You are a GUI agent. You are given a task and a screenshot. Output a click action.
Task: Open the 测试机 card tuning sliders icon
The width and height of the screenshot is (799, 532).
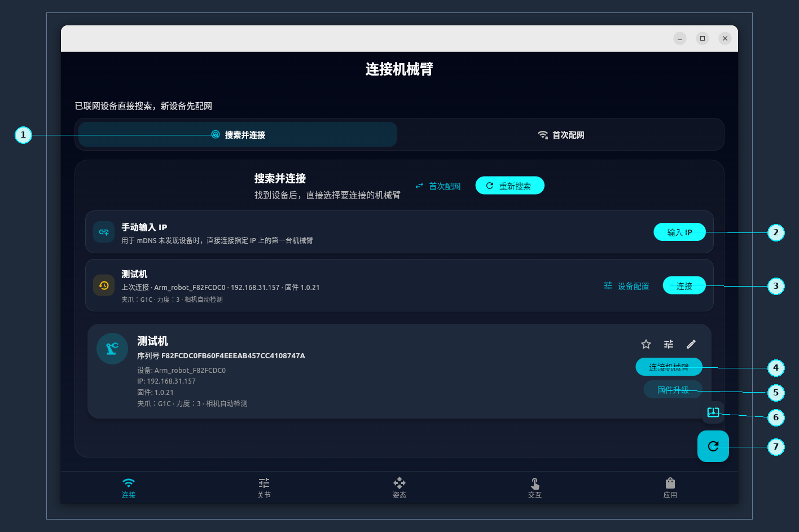[x=669, y=344]
